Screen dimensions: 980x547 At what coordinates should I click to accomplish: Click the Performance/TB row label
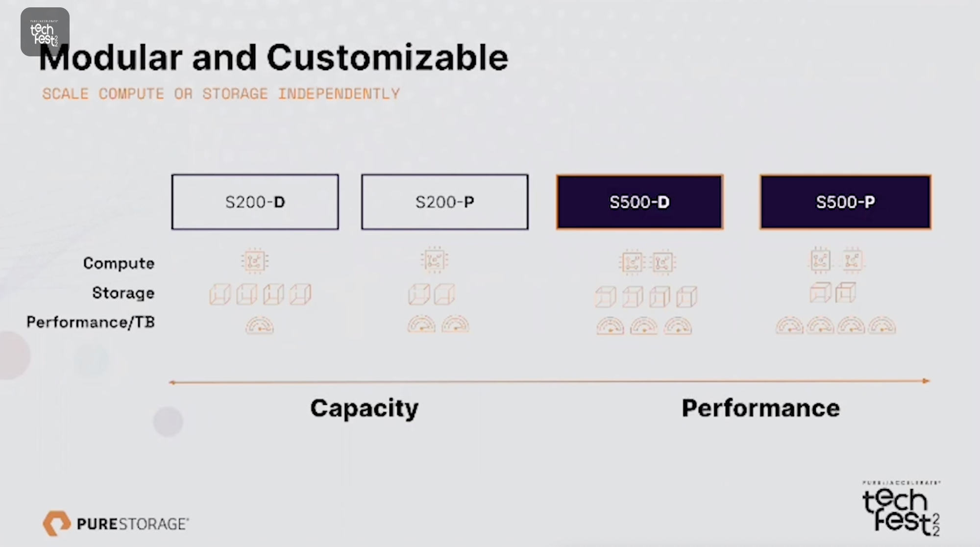pyautogui.click(x=91, y=322)
